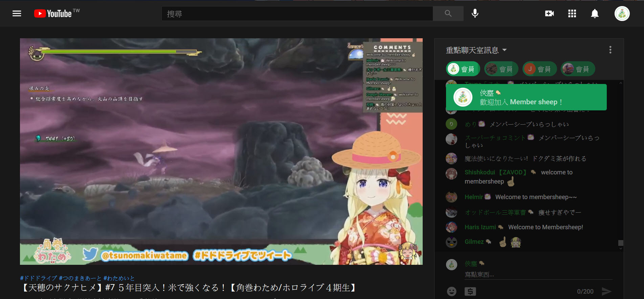Viewport: 644px width, 299px height.
Task: Click the めり username in chat
Action: coord(471,124)
